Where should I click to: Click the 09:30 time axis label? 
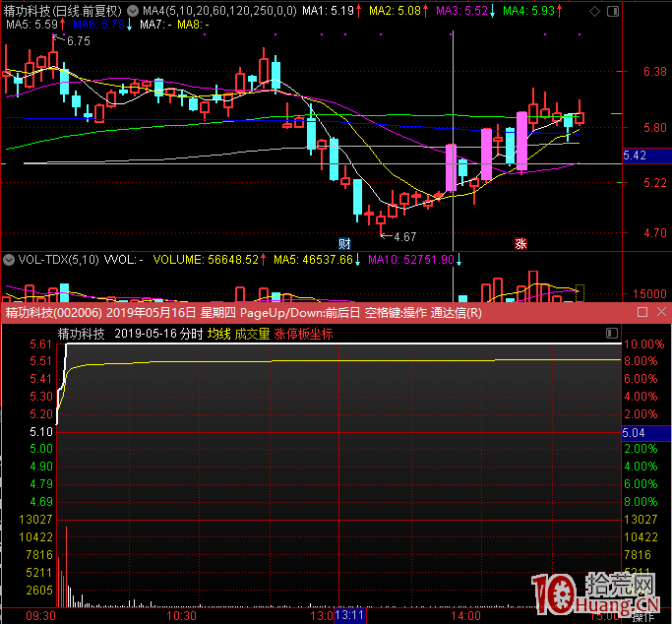40,616
